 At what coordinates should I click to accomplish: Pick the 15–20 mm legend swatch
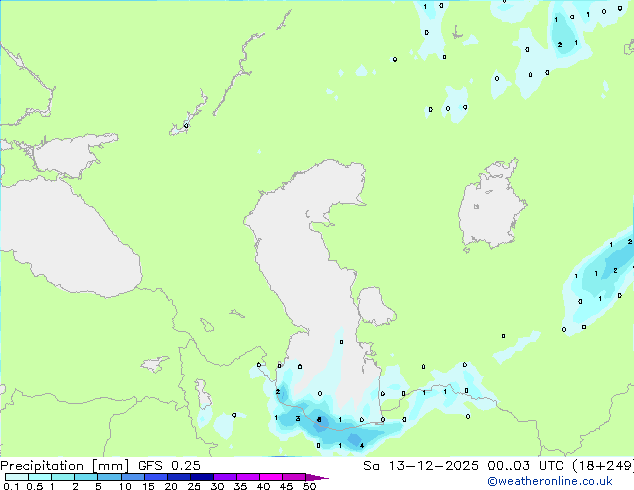pos(156,477)
